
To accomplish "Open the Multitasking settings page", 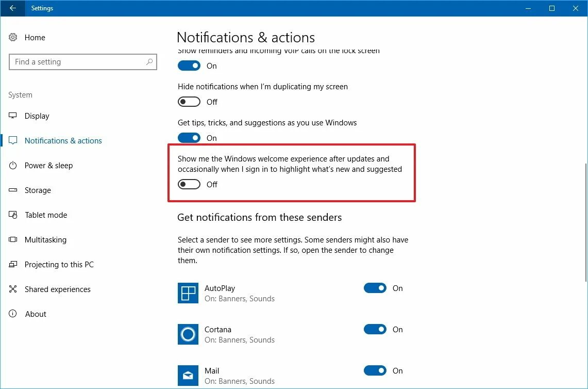I will (45, 240).
